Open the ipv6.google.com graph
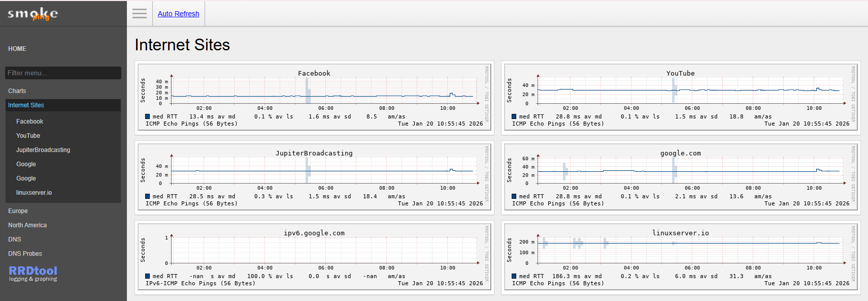868x301 pixels. (x=314, y=258)
